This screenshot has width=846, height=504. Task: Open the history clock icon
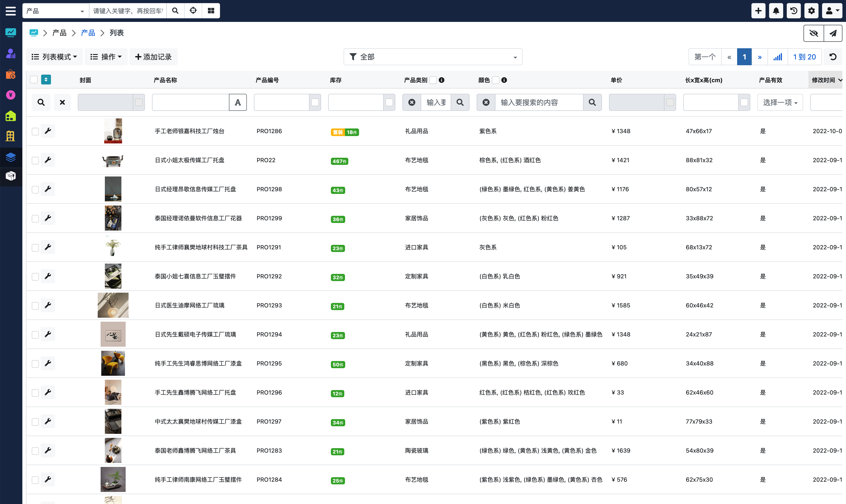pyautogui.click(x=794, y=11)
